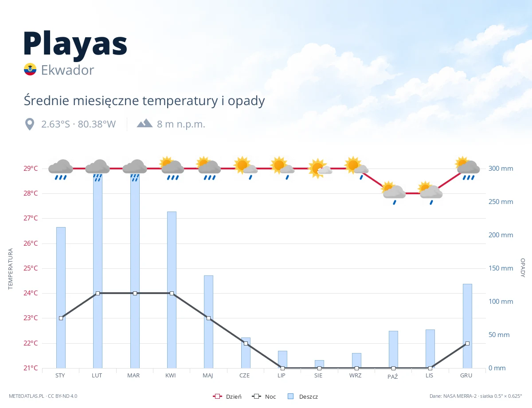532x408 pixels.
Task: Click the GRU rainfall bar
Action: coord(467,326)
